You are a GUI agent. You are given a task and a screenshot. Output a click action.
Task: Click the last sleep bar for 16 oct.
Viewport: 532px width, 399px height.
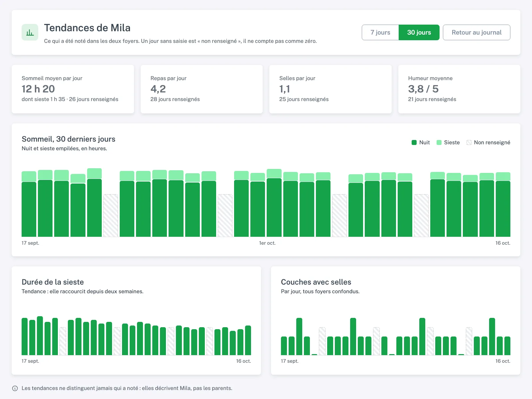click(x=503, y=204)
